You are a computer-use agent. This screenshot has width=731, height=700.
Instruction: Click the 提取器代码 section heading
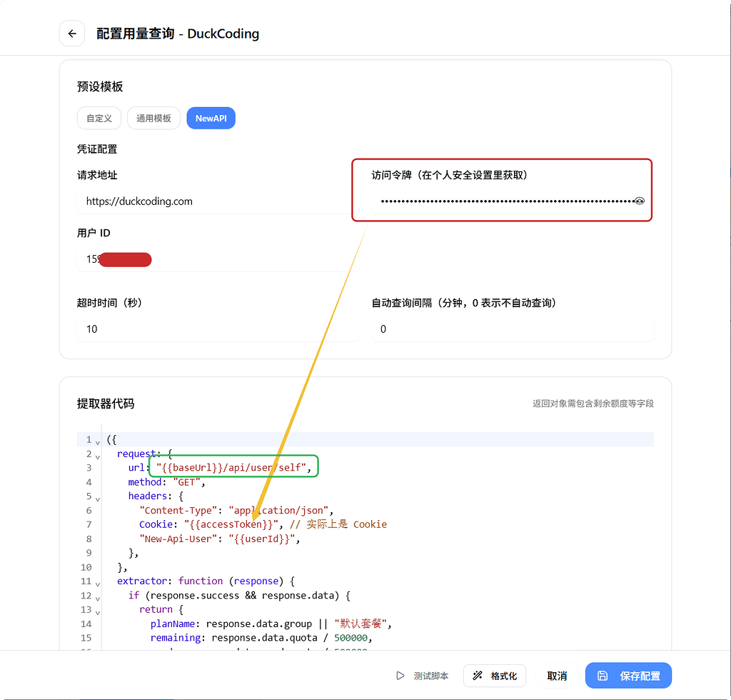(106, 404)
